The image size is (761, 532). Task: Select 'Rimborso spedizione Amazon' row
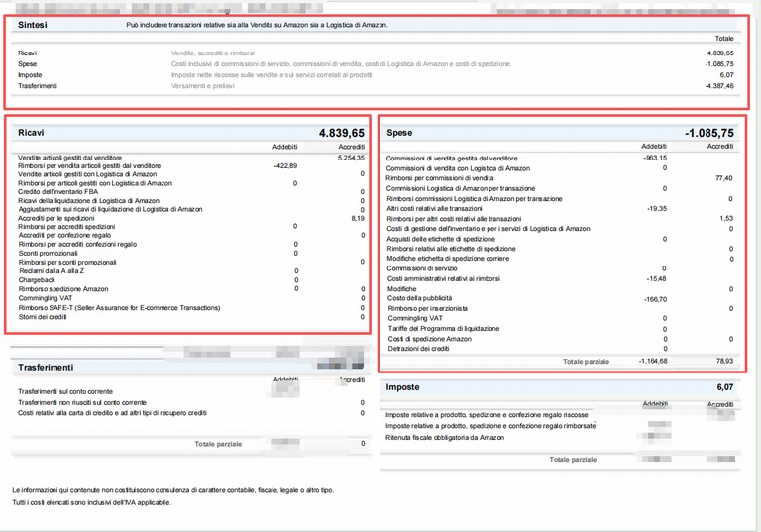[x=191, y=289]
